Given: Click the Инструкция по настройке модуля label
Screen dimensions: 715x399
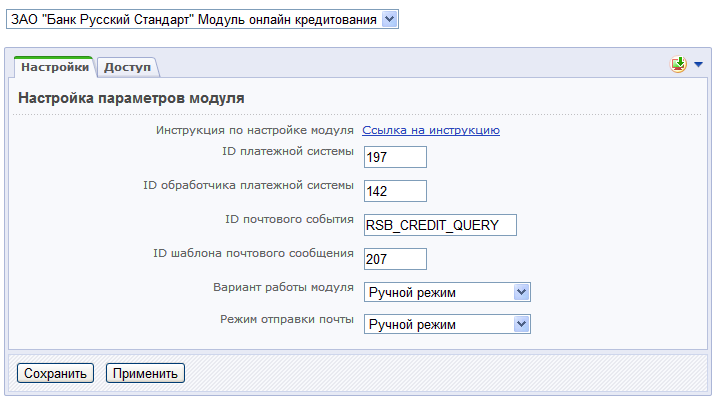Looking at the screenshot, I should 255,130.
